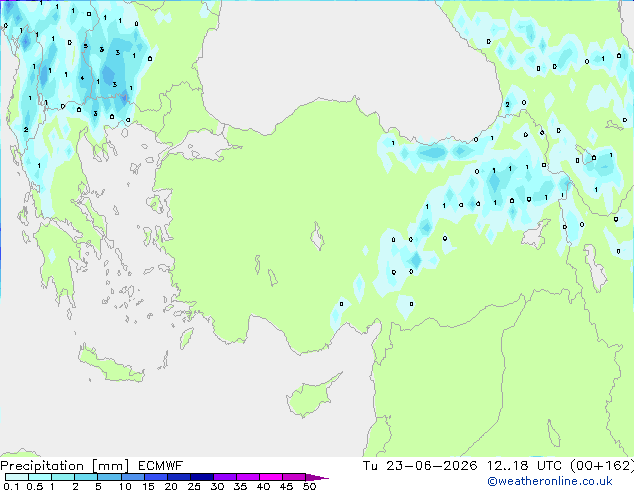Click the 'ECMWF' model label
The width and height of the screenshot is (634, 490).
[x=161, y=466]
